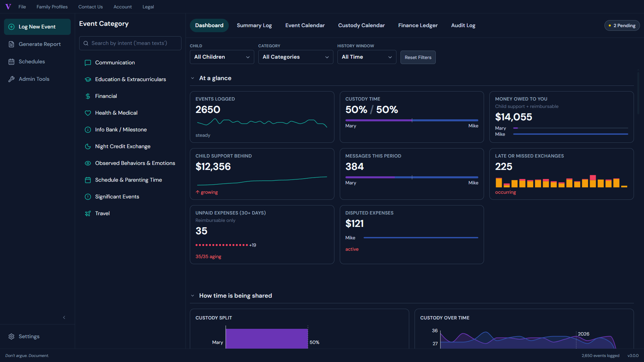
Task: Select the Dashboard tab
Action: 209,25
